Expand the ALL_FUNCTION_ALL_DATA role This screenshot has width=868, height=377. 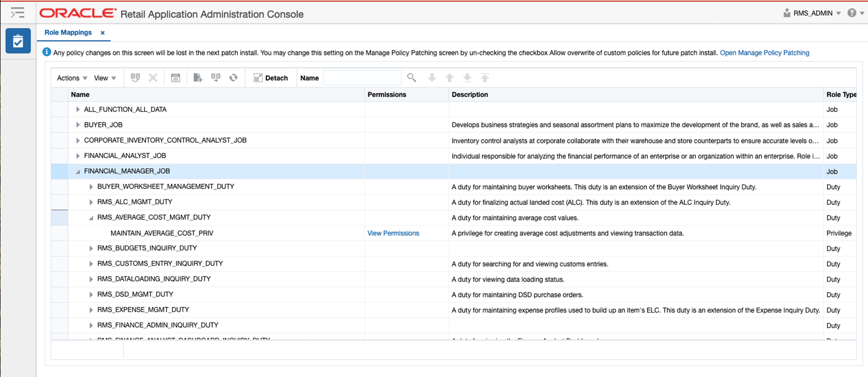coord(78,109)
